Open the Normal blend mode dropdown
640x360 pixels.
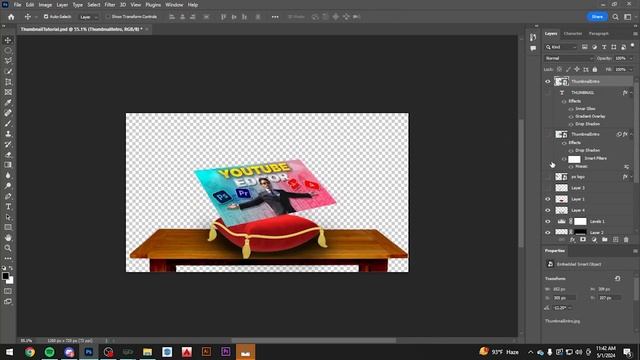click(x=569, y=58)
